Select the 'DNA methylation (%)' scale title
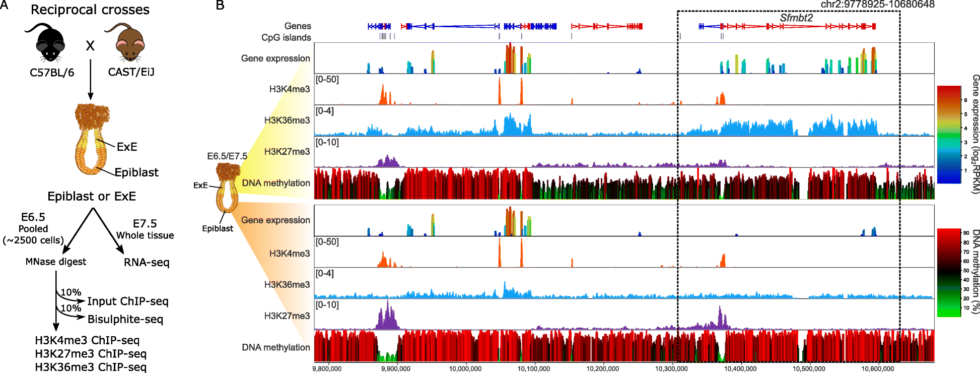980x373 pixels. 975,272
